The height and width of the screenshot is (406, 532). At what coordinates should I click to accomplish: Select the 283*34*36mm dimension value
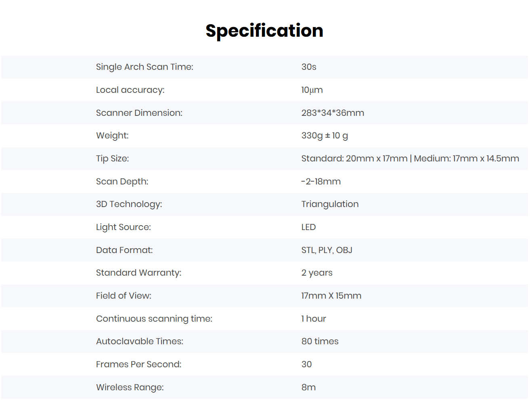pos(333,113)
